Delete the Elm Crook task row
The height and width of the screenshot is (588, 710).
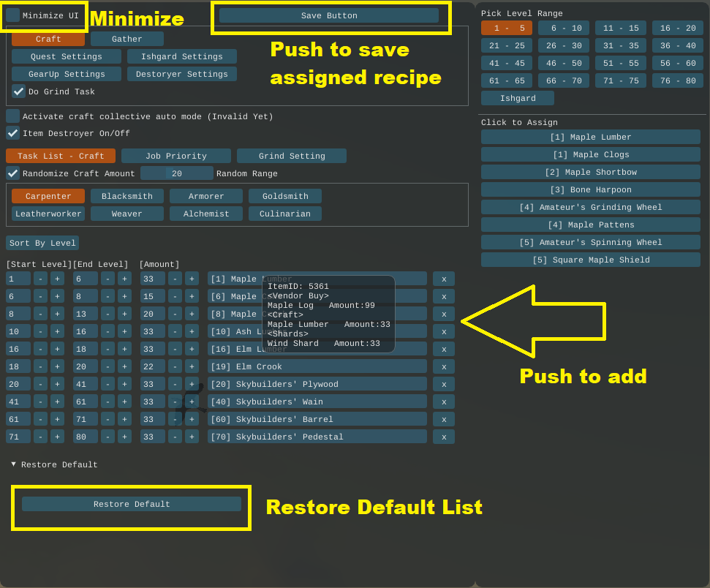pos(443,366)
